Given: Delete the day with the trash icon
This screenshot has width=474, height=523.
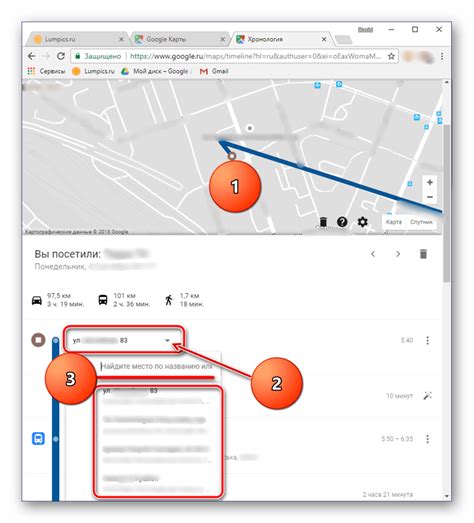Looking at the screenshot, I should [x=423, y=254].
